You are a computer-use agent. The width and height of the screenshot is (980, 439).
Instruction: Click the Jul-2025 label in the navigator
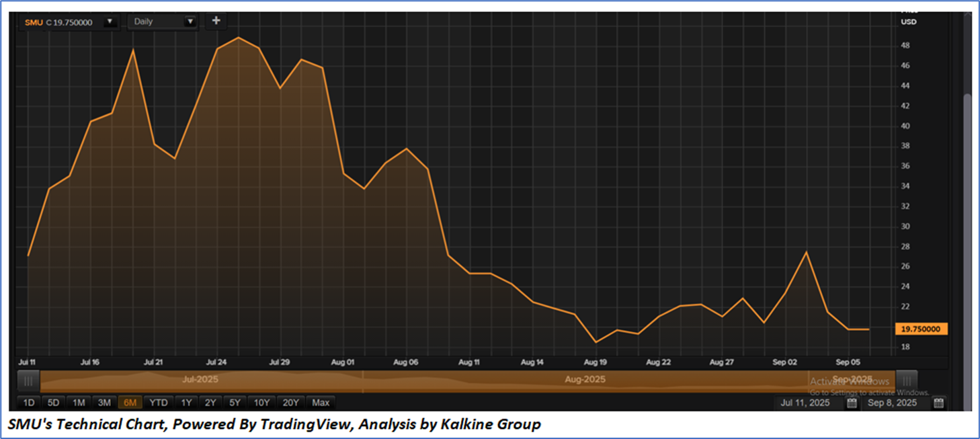click(x=200, y=379)
